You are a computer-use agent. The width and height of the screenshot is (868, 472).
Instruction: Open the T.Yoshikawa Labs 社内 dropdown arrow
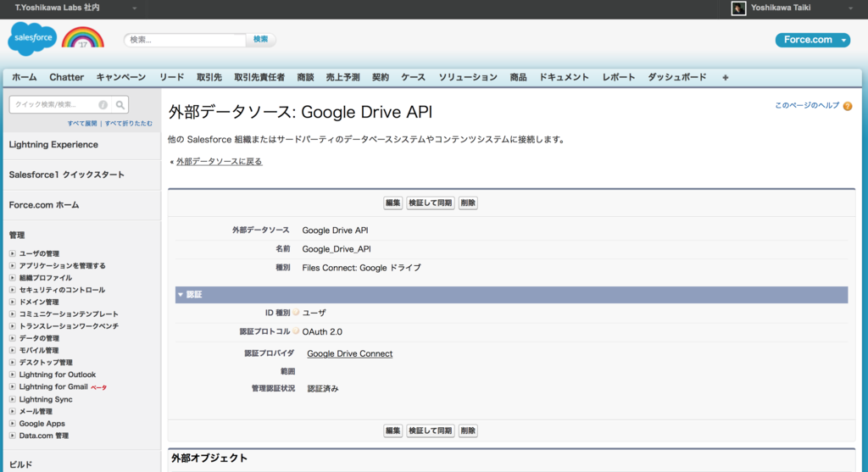click(x=135, y=8)
